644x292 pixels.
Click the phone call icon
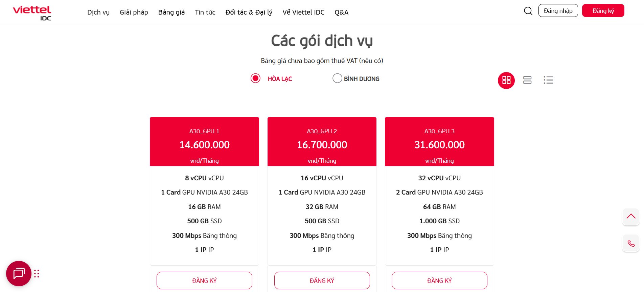(x=631, y=243)
